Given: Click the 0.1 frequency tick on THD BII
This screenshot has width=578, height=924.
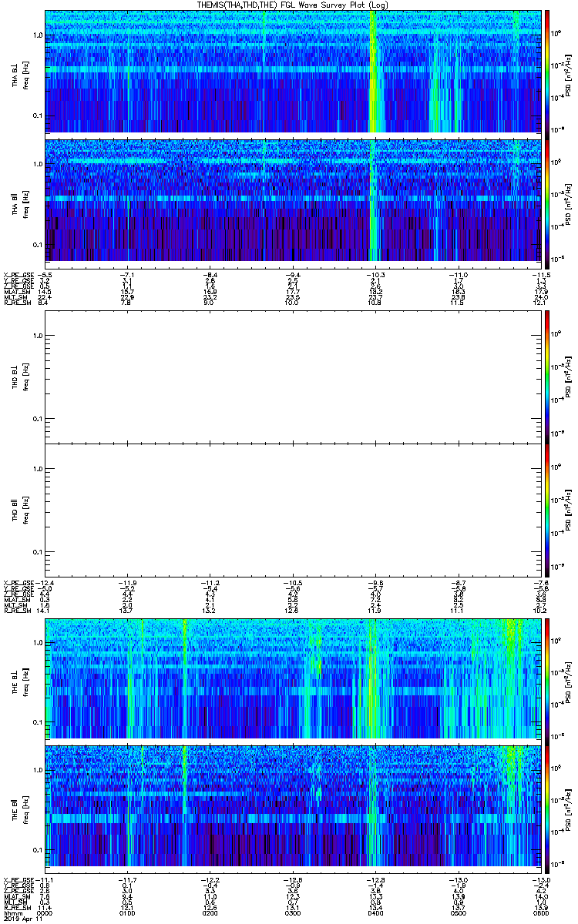Looking at the screenshot, I should click(38, 553).
